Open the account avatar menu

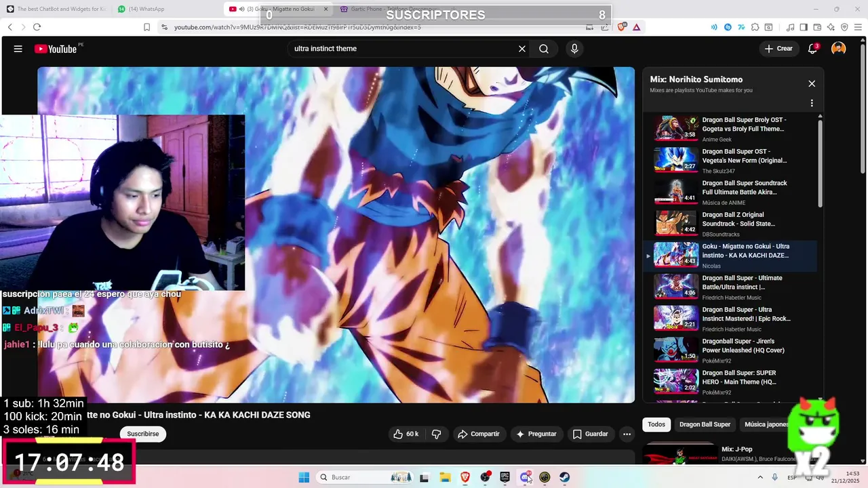point(839,49)
